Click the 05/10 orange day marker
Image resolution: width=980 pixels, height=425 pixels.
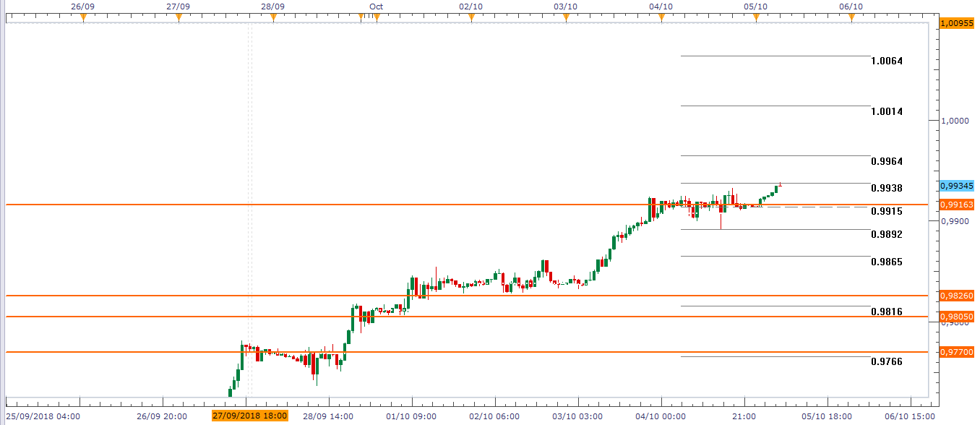click(756, 17)
